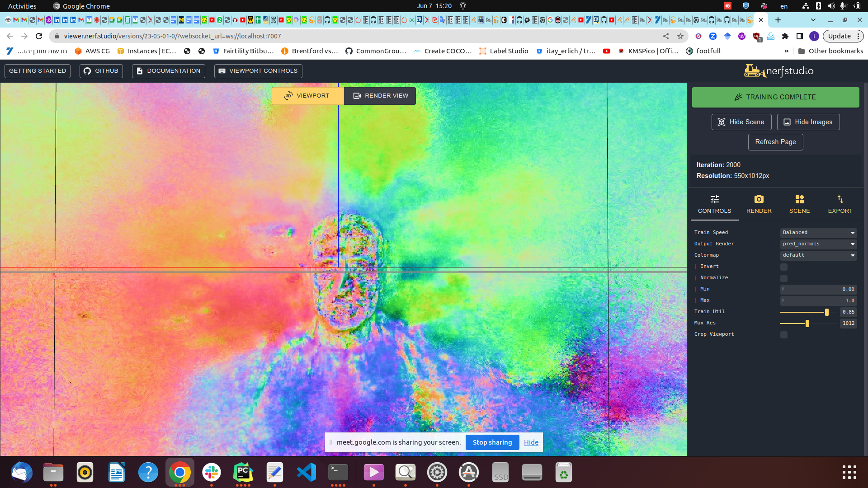Open Help from the dock
The width and height of the screenshot is (868, 488).
148,473
